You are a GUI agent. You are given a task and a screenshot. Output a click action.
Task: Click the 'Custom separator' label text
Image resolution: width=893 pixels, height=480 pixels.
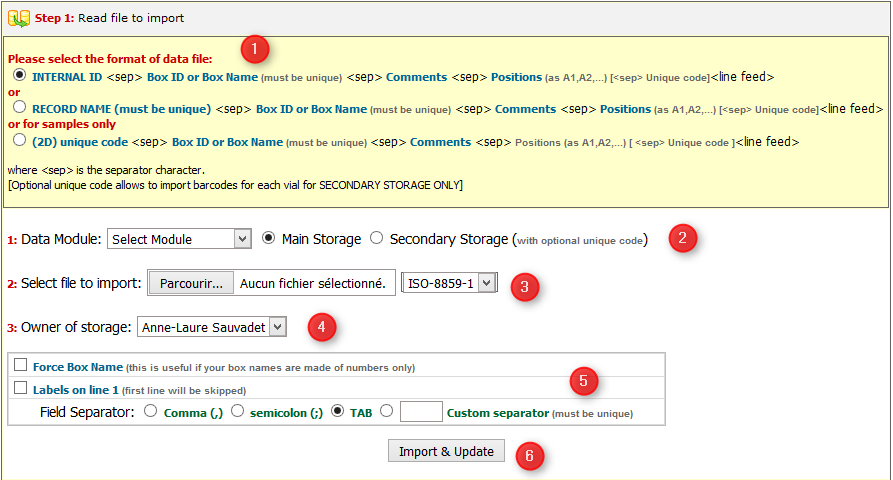click(x=498, y=413)
